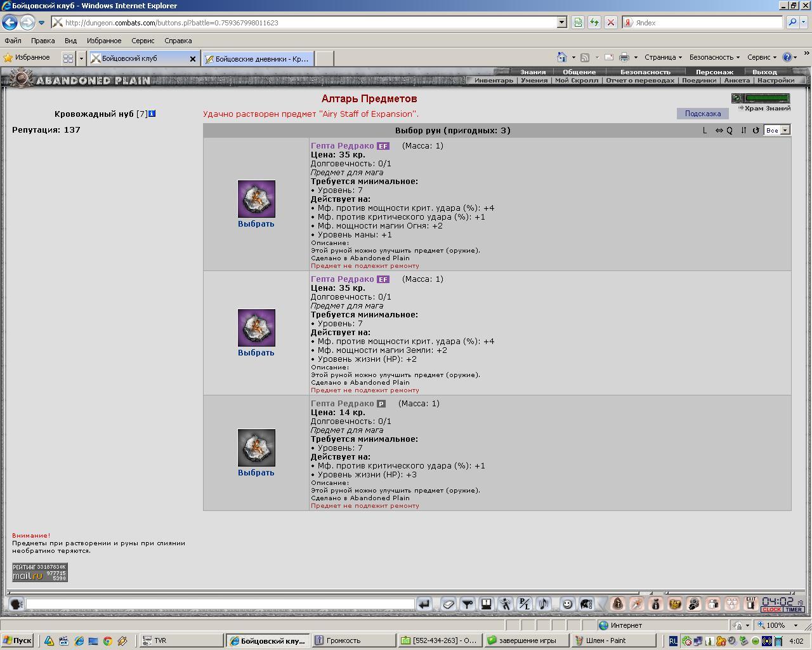Click the circular reload icon in rune header
This screenshot has height=650, width=812.
click(x=756, y=130)
